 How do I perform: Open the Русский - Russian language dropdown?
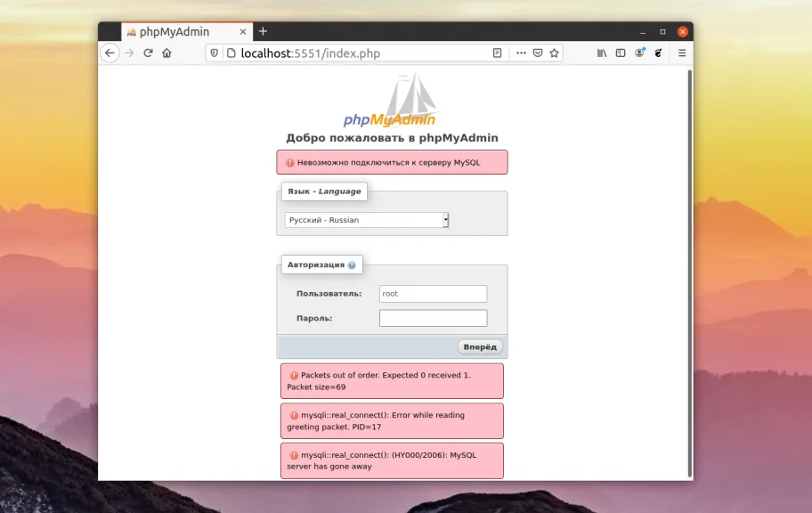pos(367,220)
